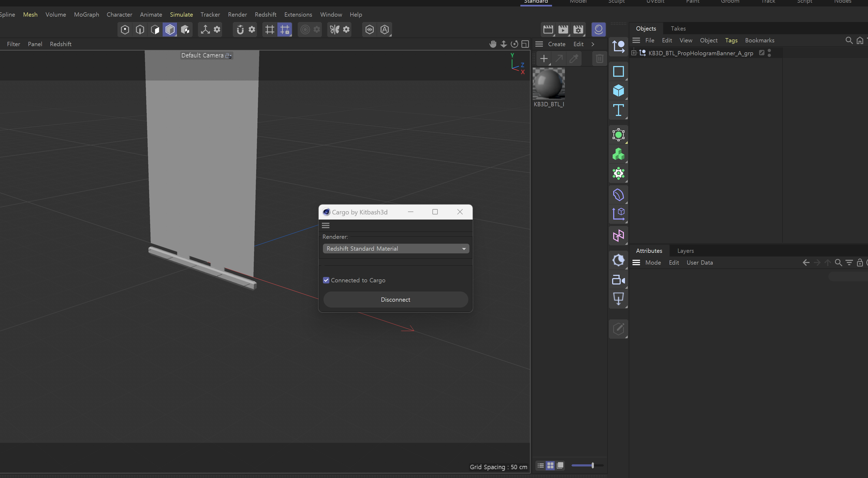868x478 pixels.
Task: Select Polygons mode icon
Action: (x=155, y=30)
